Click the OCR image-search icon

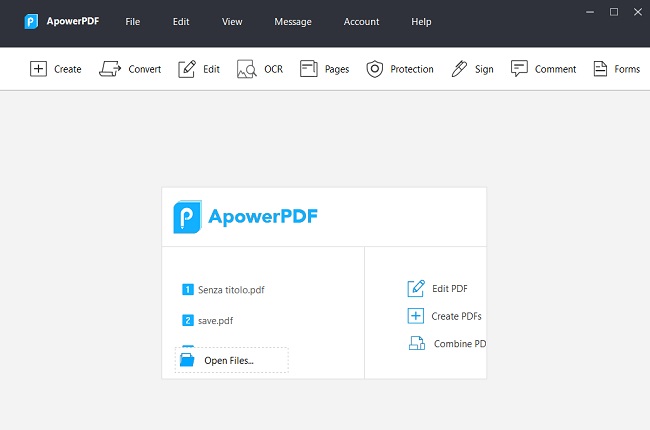pos(247,69)
